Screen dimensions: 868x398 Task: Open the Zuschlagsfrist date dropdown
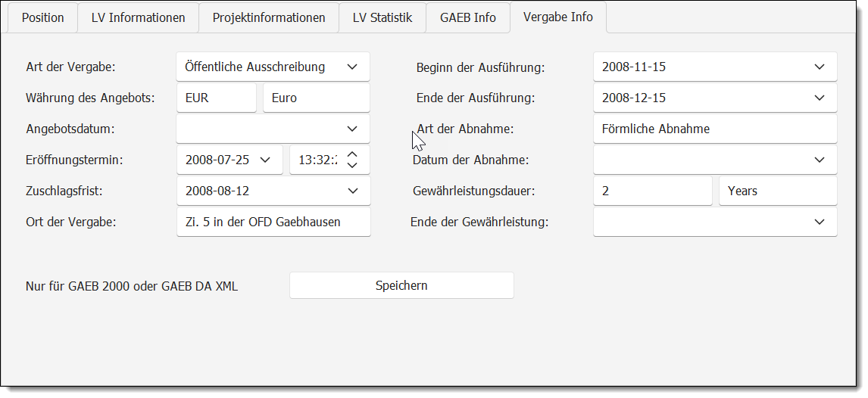352,191
